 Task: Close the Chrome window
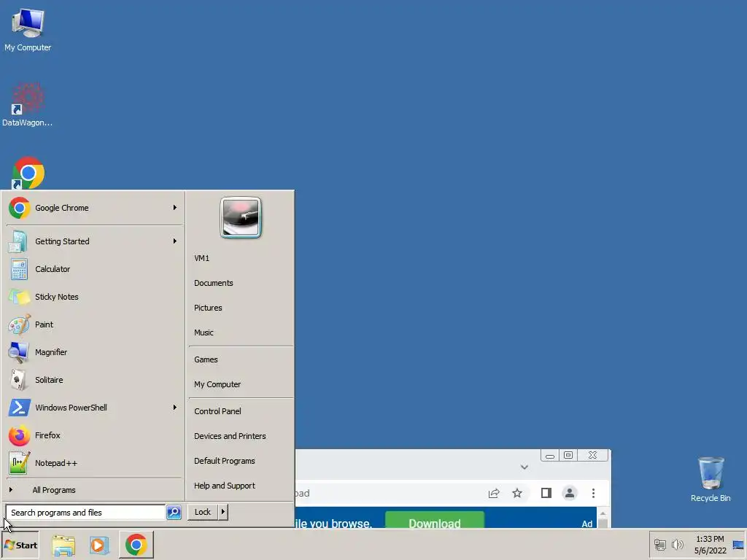point(592,455)
